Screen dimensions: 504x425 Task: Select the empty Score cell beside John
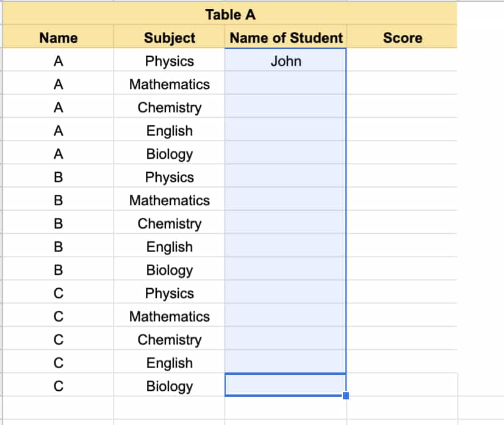pos(402,60)
